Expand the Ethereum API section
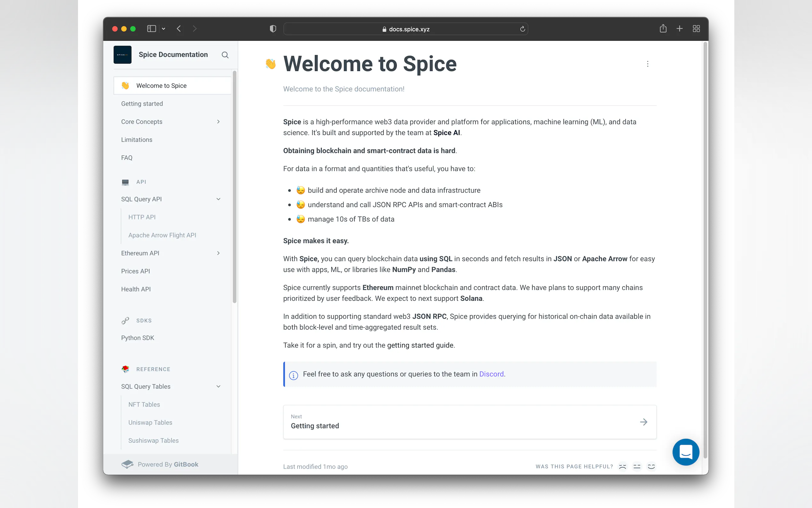Viewport: 812px width, 508px height. [218, 253]
